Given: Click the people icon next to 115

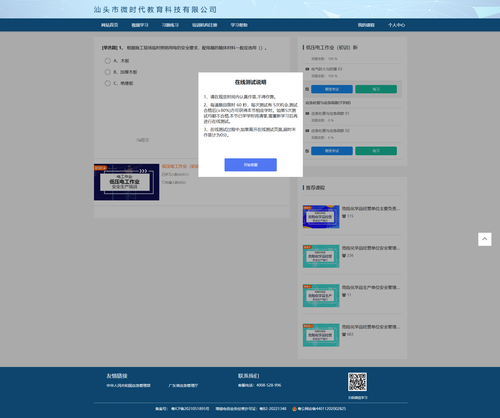Looking at the screenshot, I should click(344, 216).
